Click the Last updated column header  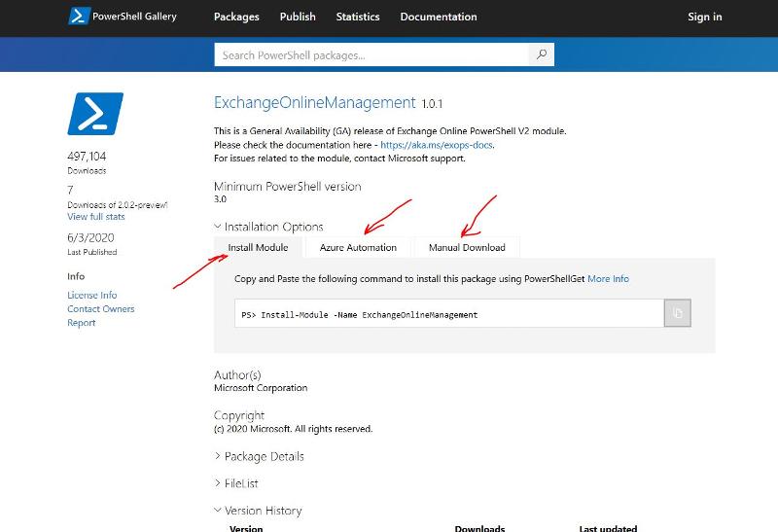pos(609,528)
